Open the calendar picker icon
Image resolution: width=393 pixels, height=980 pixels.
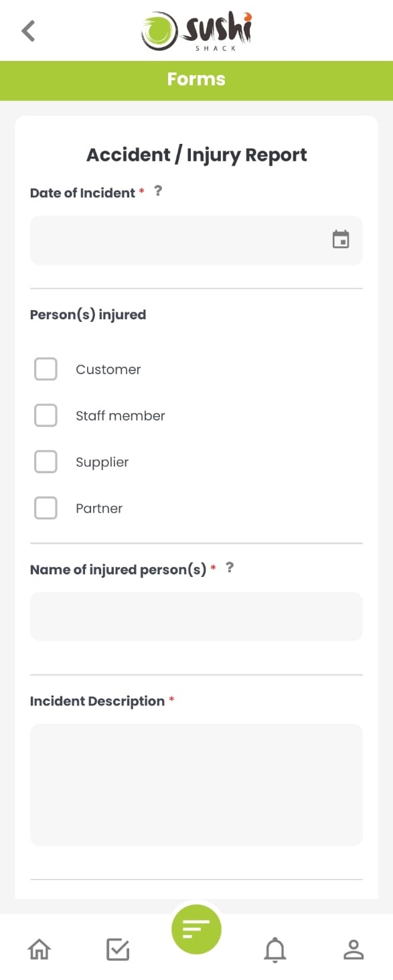[341, 239]
